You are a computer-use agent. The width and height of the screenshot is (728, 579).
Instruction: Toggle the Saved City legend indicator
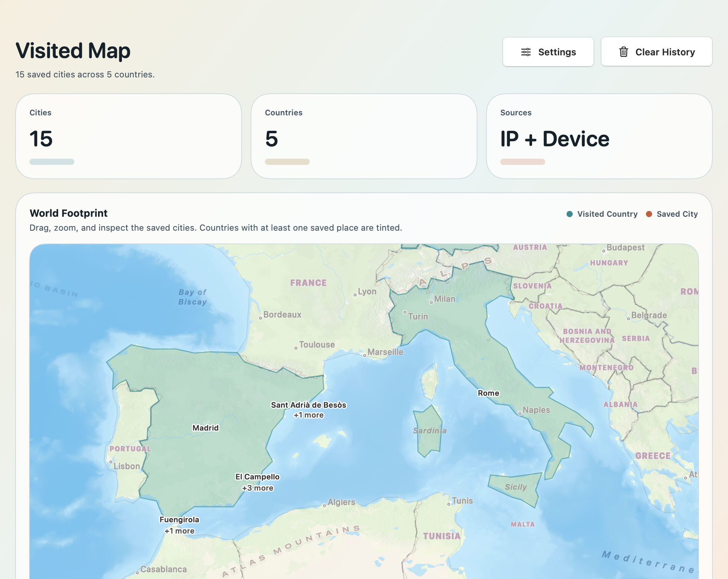click(649, 214)
